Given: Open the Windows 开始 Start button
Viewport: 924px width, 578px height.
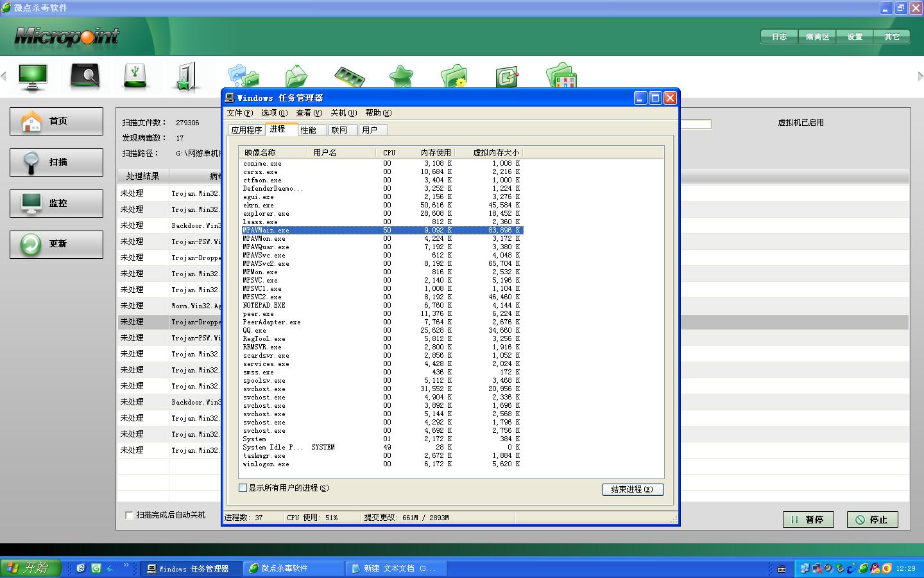Looking at the screenshot, I should pyautogui.click(x=30, y=568).
